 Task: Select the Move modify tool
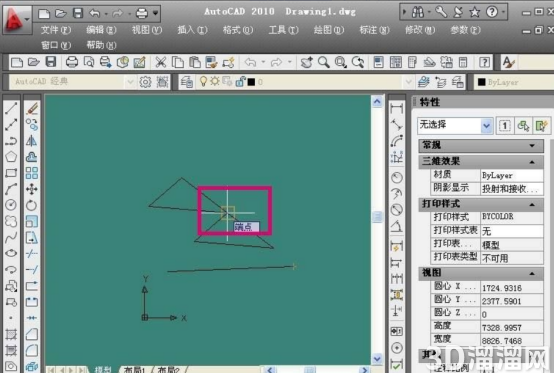[x=32, y=189]
